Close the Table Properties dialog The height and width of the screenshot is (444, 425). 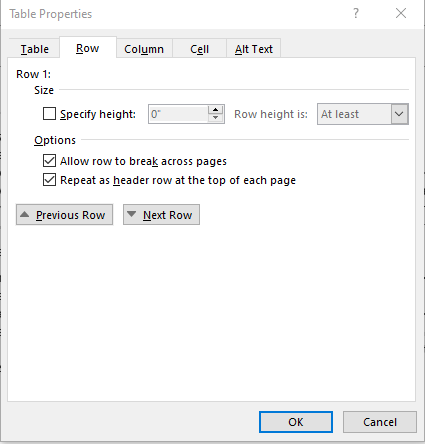(401, 13)
